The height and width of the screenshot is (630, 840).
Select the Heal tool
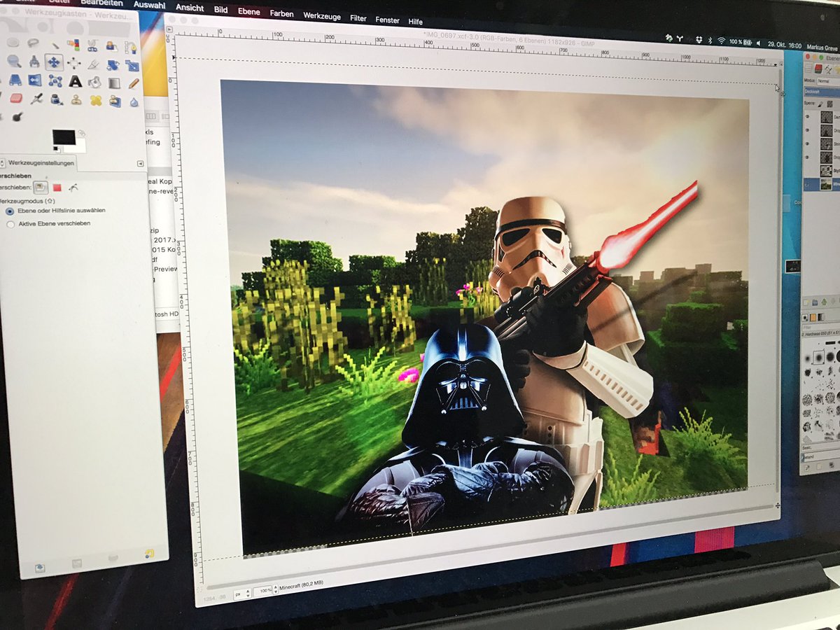click(95, 101)
